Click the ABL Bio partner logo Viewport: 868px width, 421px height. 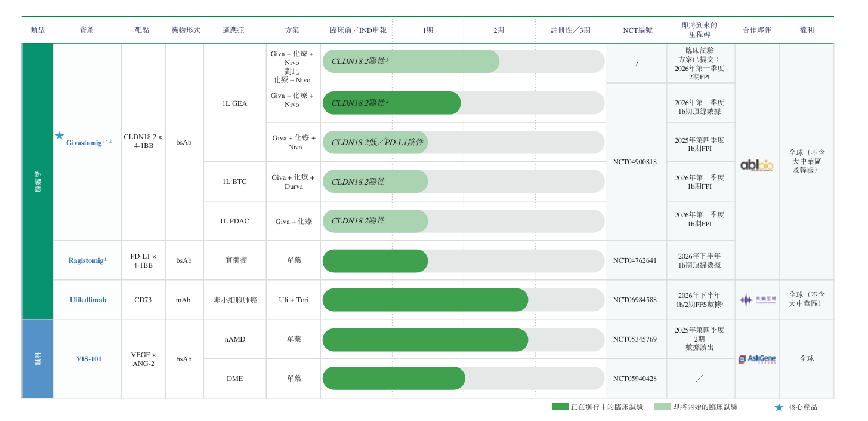tap(756, 165)
